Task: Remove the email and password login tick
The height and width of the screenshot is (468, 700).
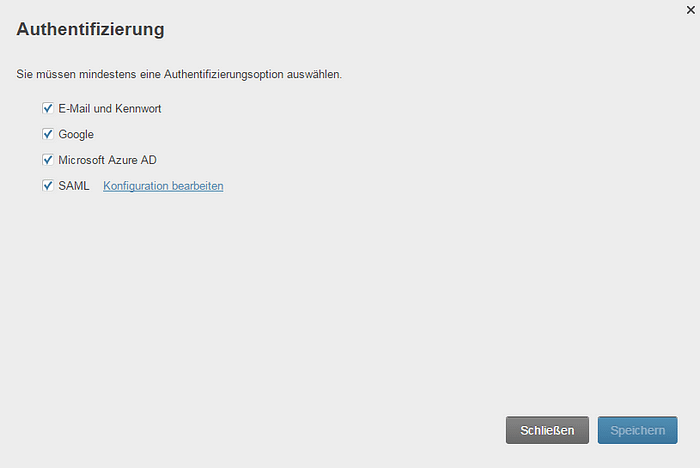Action: tap(48, 108)
